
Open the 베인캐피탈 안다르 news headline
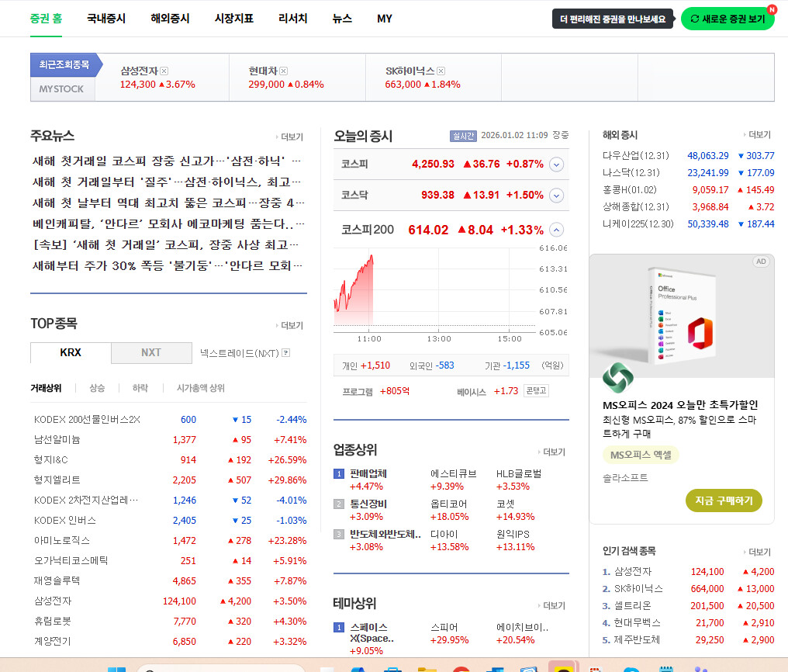168,223
